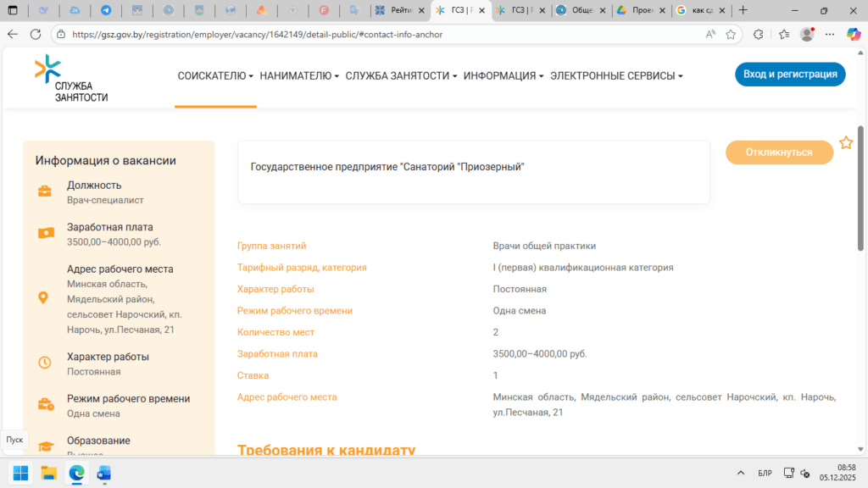Open File Explorer from the taskbar
Screen dimensions: 868x488
(x=48, y=473)
